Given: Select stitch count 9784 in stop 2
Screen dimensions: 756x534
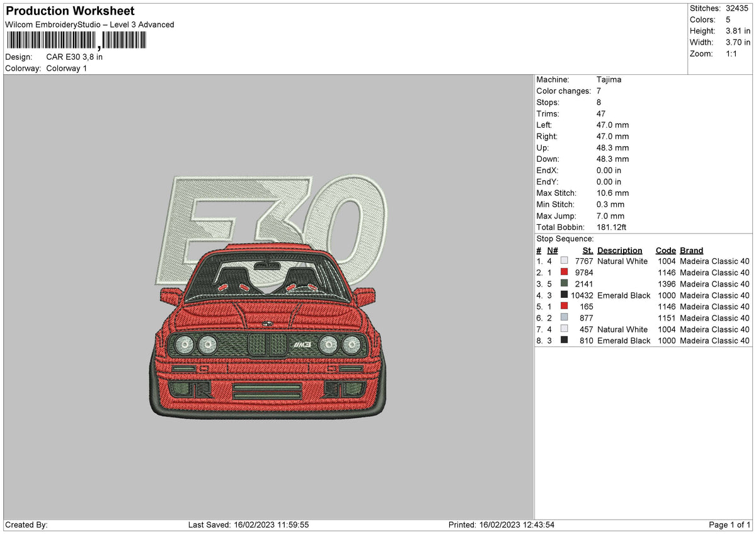Looking at the screenshot, I should [584, 273].
